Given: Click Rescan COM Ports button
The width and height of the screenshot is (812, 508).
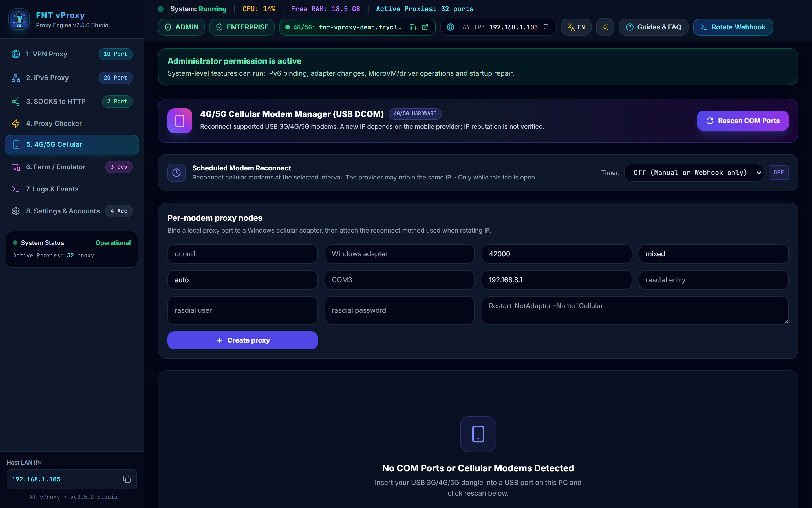Looking at the screenshot, I should 743,121.
